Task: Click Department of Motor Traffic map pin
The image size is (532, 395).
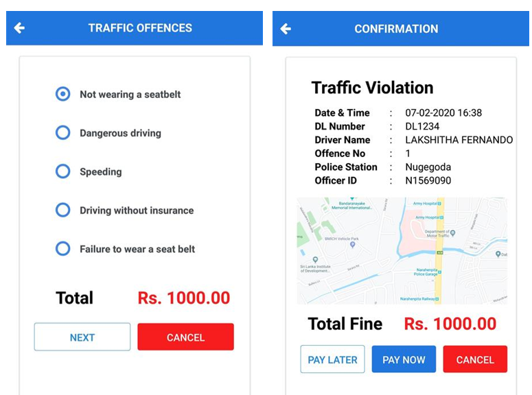Action: tap(452, 233)
